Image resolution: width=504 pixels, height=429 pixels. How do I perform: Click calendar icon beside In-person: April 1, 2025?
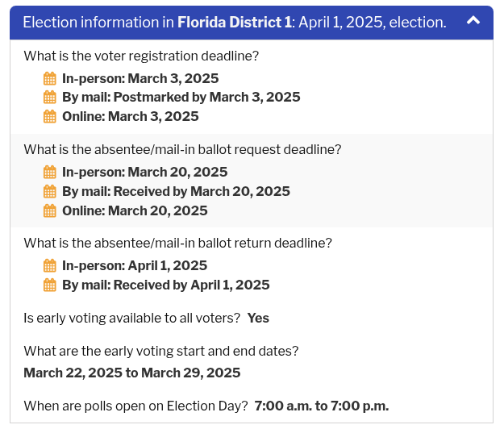coord(50,266)
